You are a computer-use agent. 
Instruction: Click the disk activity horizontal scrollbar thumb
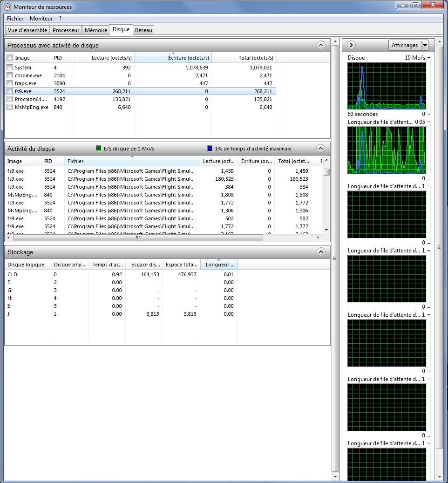[x=138, y=238]
